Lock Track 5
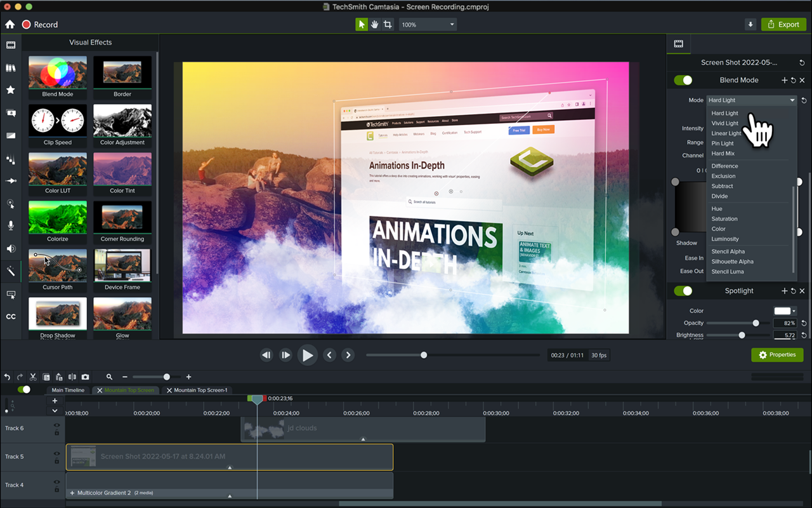 point(56,461)
